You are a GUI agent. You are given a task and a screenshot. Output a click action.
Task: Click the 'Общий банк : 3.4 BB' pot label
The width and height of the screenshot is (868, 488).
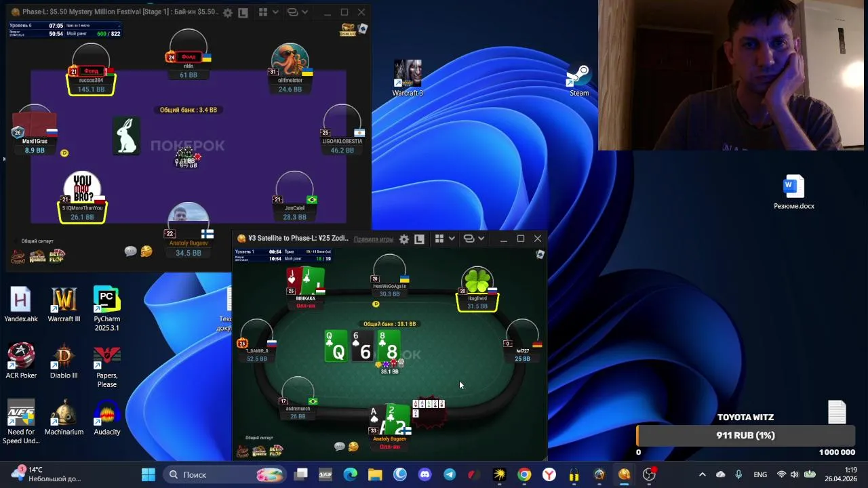pos(189,110)
